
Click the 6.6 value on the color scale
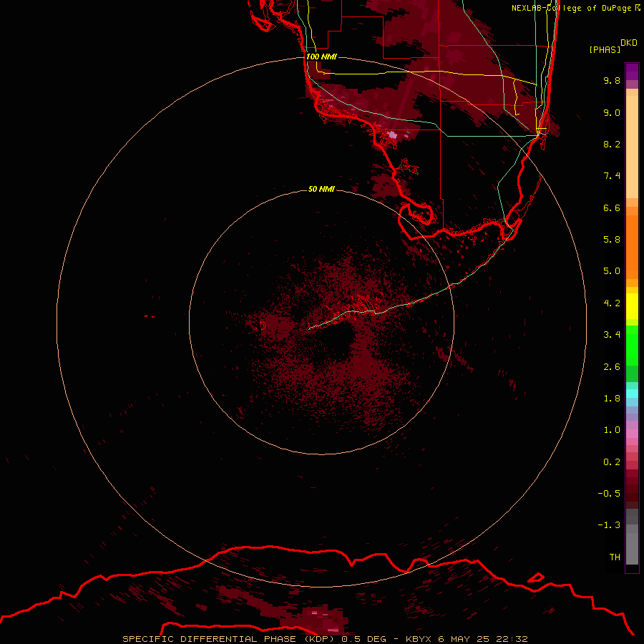612,208
